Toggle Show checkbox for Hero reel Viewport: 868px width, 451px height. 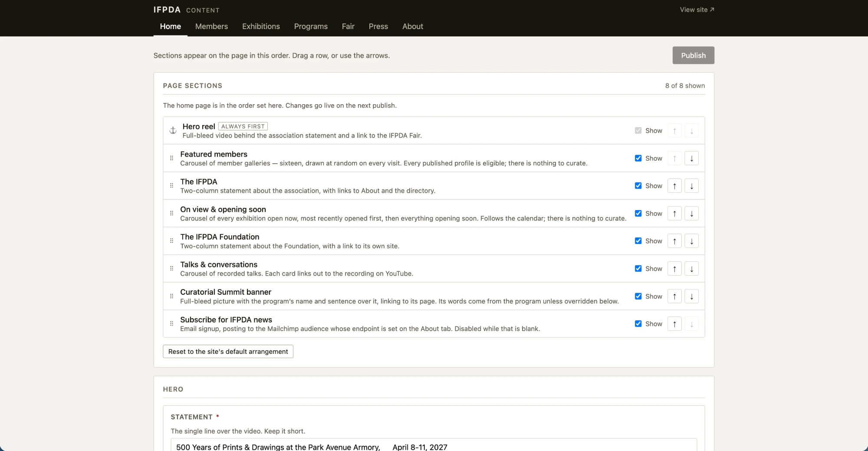coord(638,131)
